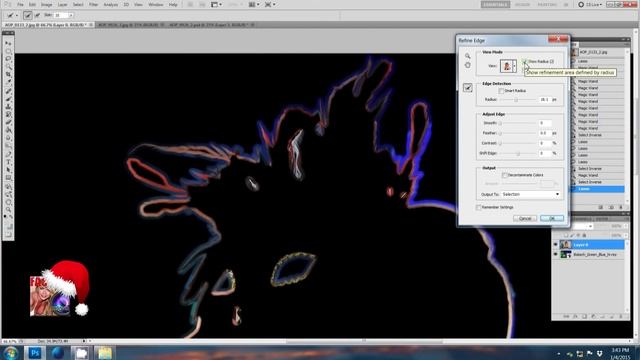Open the Arrange Documents dropdown
The width and height of the screenshot is (640, 360).
click(253, 4)
